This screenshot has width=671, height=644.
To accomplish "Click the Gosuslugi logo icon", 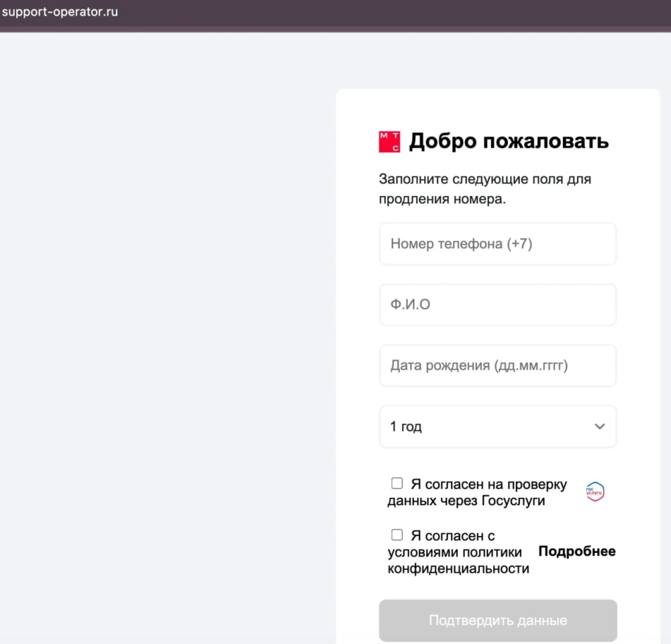I will [x=595, y=492].
